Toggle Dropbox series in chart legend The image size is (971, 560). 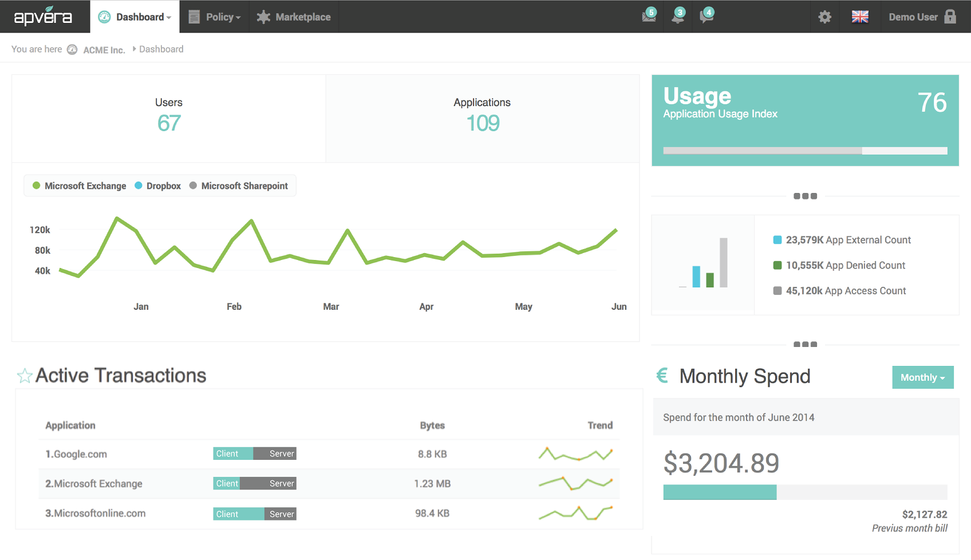[x=157, y=186]
